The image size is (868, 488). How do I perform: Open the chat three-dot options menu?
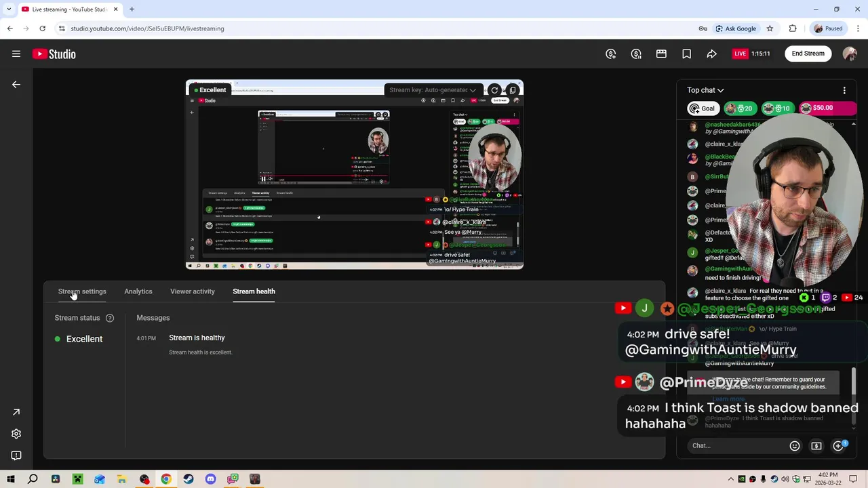[844, 90]
